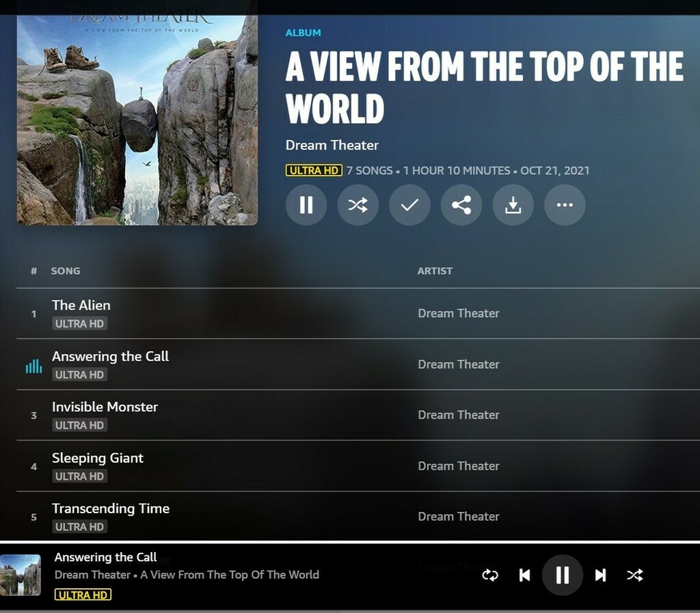The height and width of the screenshot is (613, 700).
Task: Click the yellow ULTRA HD badge in album header
Action: pos(314,170)
